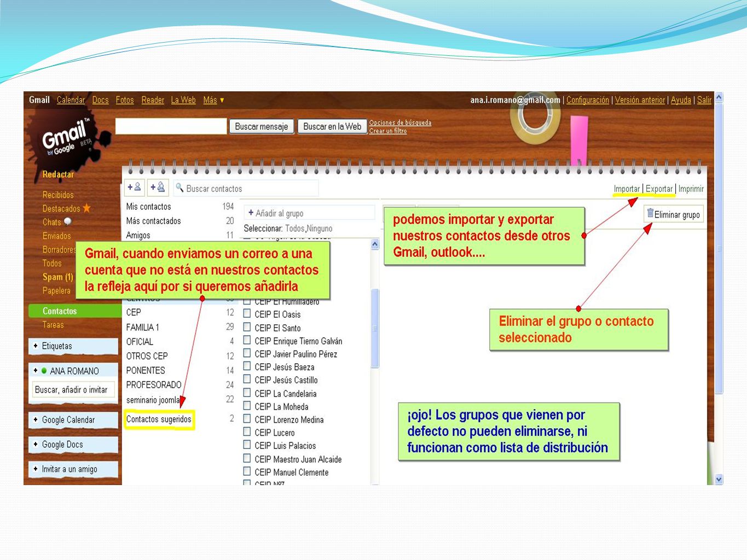This screenshot has width=747, height=560.
Task: Check the CEIP La Candelaria checkbox
Action: coord(247,393)
